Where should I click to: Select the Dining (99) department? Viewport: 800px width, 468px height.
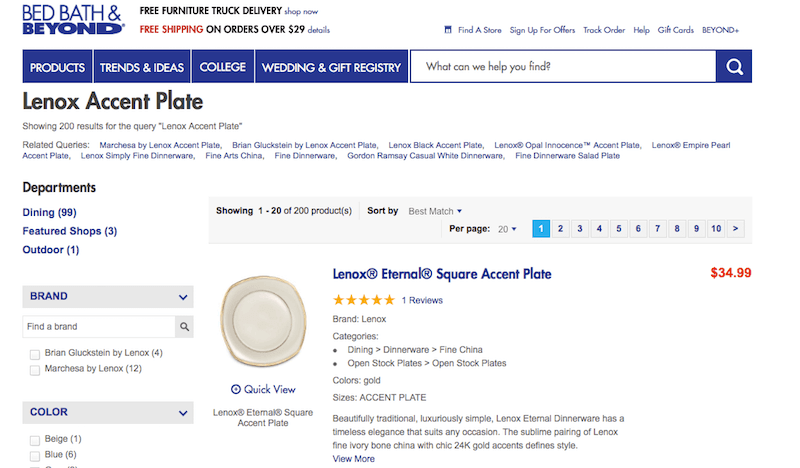(x=49, y=212)
